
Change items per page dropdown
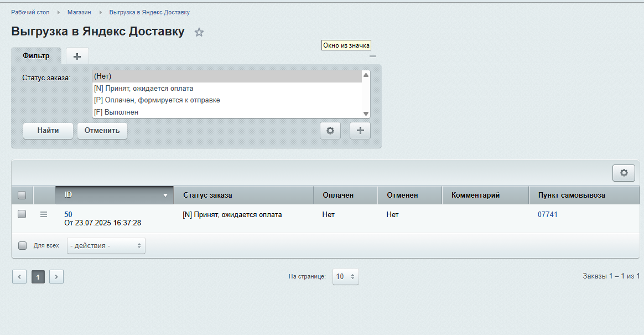point(345,276)
